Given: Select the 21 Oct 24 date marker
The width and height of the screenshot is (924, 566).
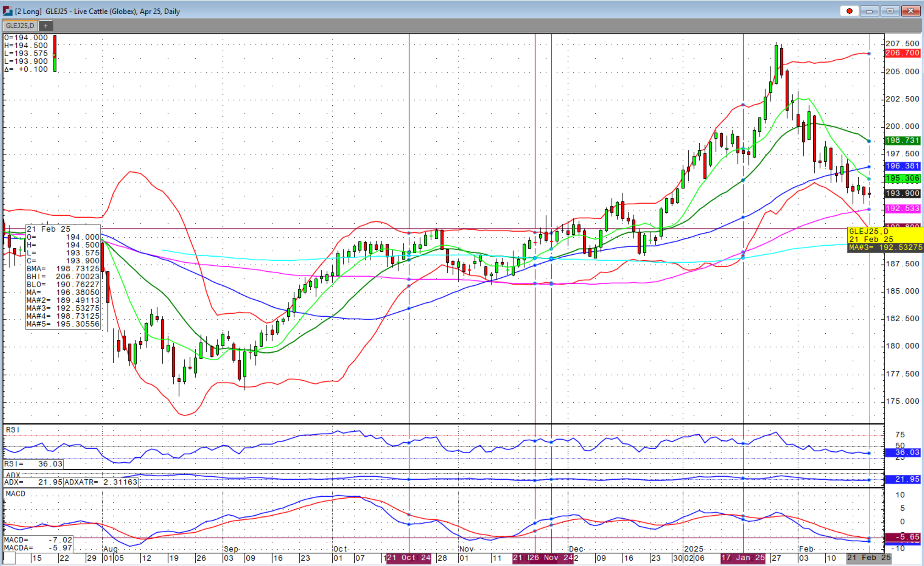Looking at the screenshot, I should click(x=409, y=558).
